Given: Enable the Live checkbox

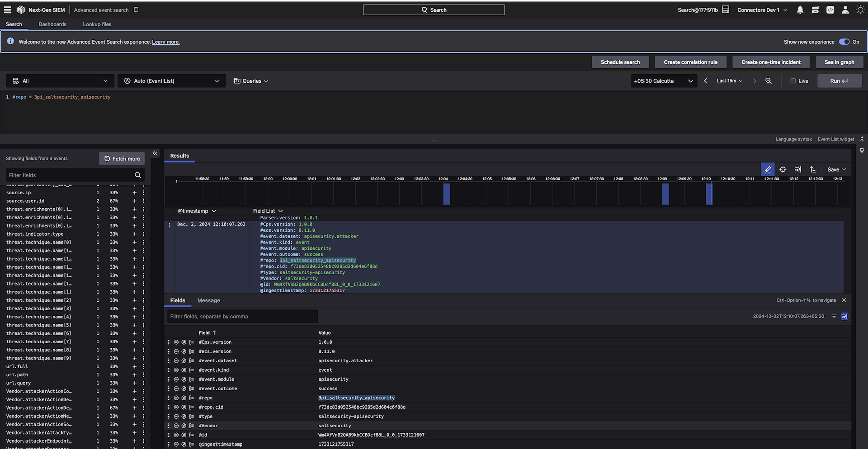Looking at the screenshot, I should pos(793,81).
